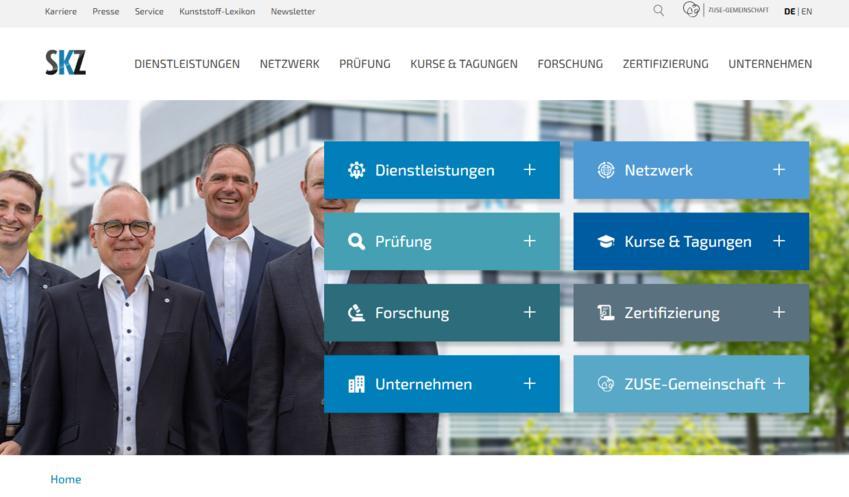
Task: Switch language to EN
Action: [807, 11]
